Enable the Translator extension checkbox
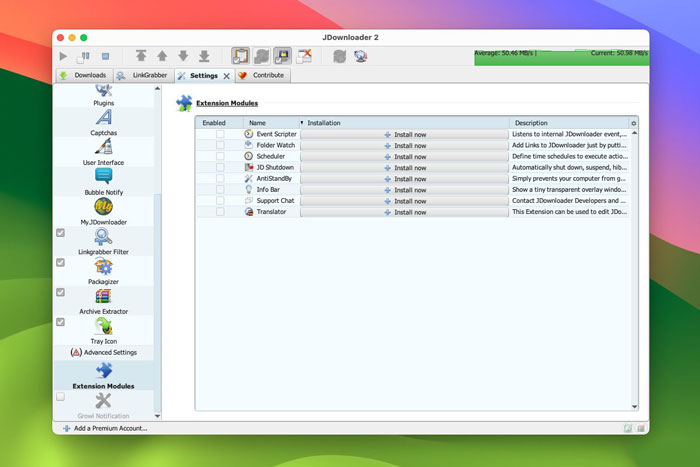Viewport: 700px width, 467px height. (x=220, y=212)
